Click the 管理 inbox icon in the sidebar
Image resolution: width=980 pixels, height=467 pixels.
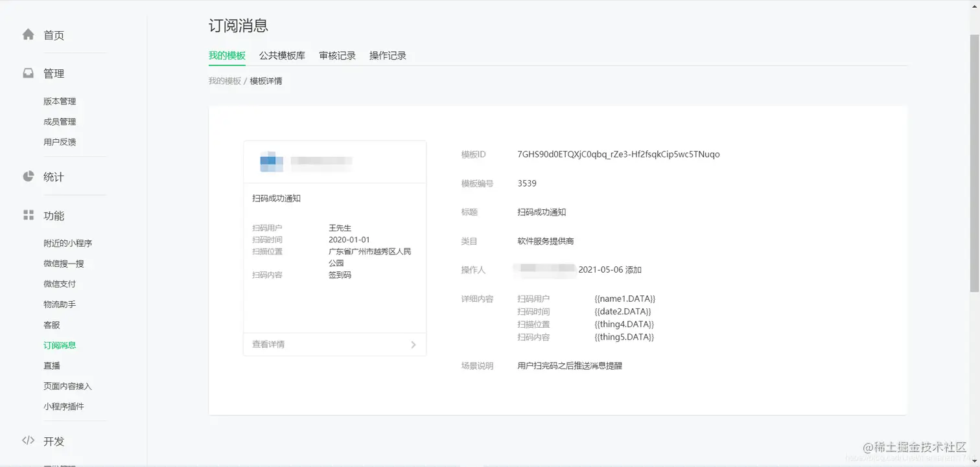click(x=29, y=73)
